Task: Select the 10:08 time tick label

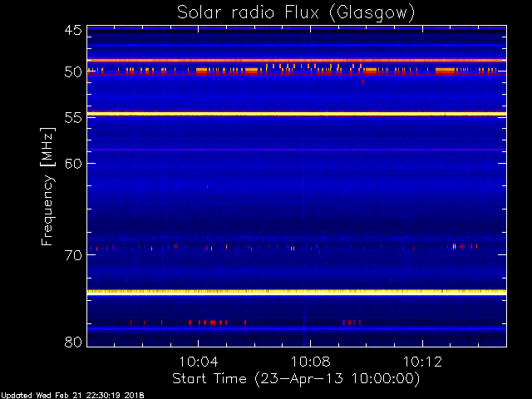Action: (x=310, y=362)
